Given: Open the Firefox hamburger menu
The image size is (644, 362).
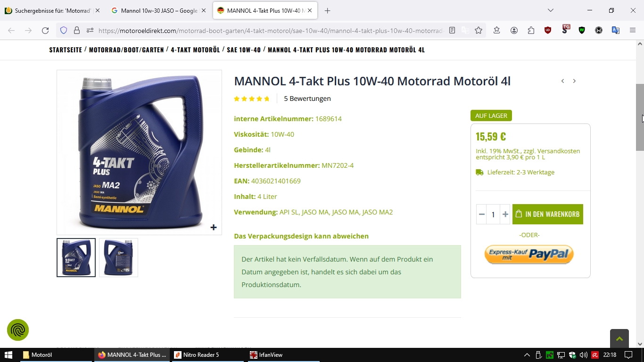Looking at the screenshot, I should coord(633,30).
